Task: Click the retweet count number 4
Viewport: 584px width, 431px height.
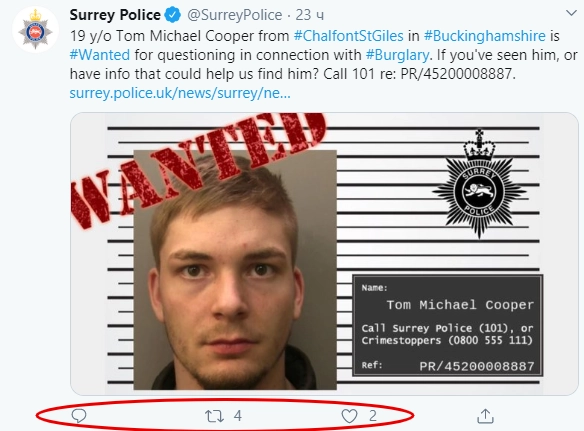Action: pyautogui.click(x=238, y=416)
